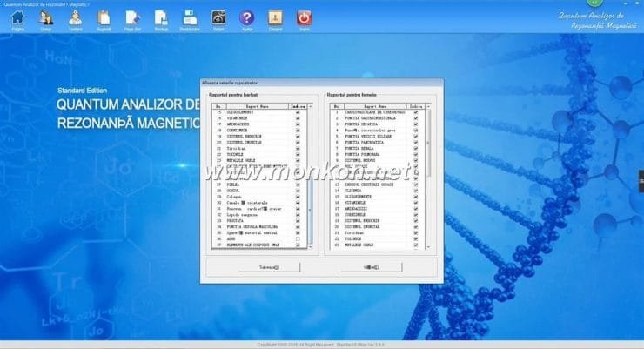Image resolution: width=644 pixels, height=349 pixels.
Task: Toggle CARDIOVASCULARE row checkbox in women's list
Action: click(416, 112)
